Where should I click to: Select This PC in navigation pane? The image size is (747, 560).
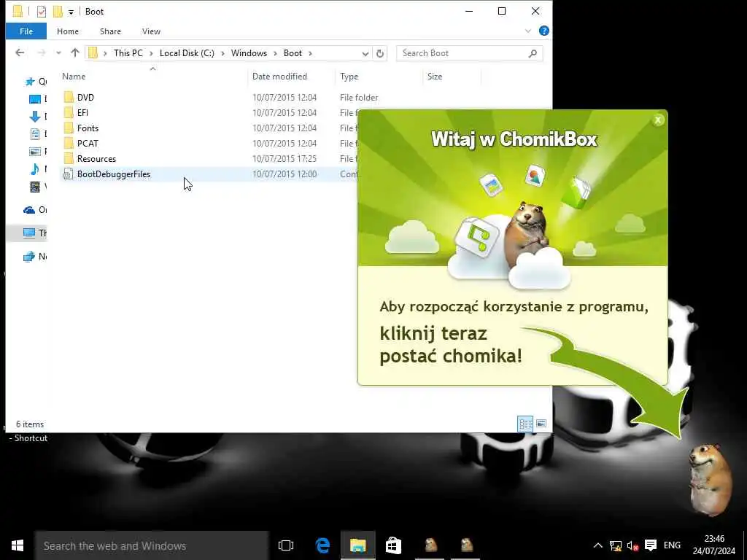pos(35,233)
